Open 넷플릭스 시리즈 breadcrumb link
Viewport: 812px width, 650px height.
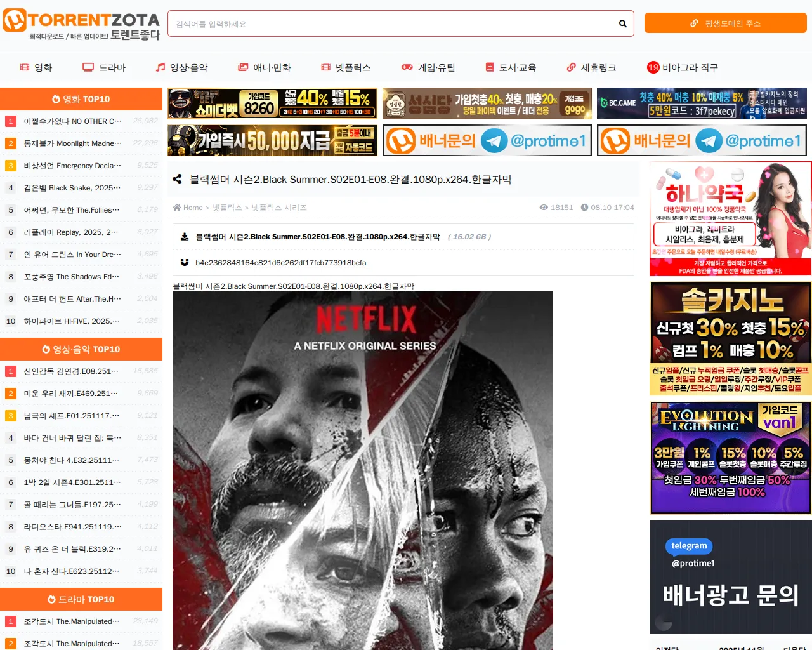coord(278,208)
